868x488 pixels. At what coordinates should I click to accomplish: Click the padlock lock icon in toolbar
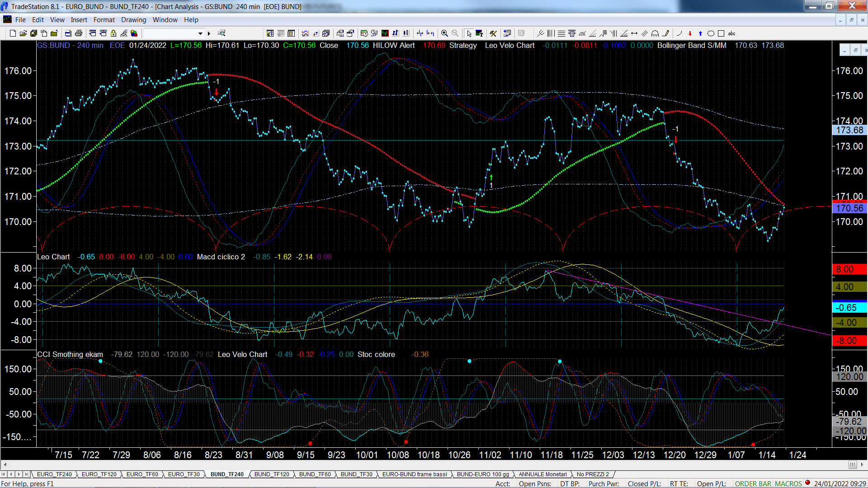113,33
